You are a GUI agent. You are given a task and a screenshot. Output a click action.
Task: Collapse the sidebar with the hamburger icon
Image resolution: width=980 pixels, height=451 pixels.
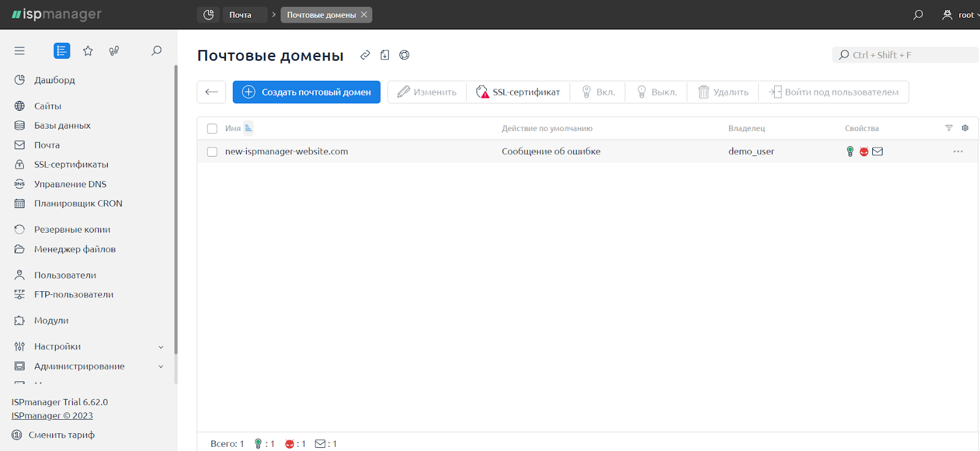[20, 51]
